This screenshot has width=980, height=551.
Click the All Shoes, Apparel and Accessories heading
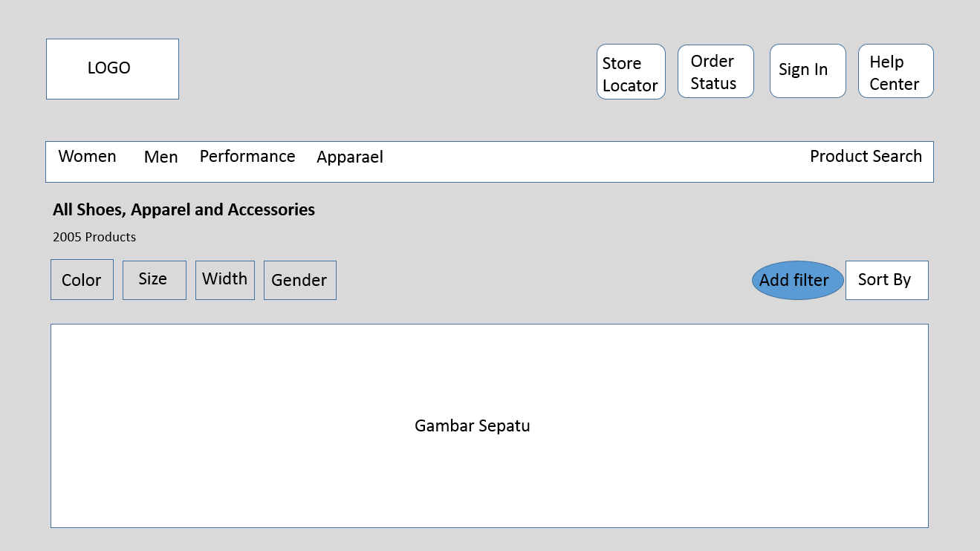pyautogui.click(x=184, y=210)
